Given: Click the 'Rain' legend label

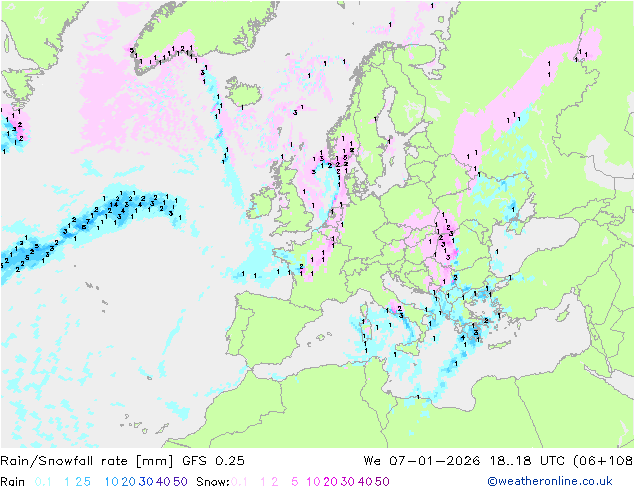Looking at the screenshot, I should [x=13, y=482].
